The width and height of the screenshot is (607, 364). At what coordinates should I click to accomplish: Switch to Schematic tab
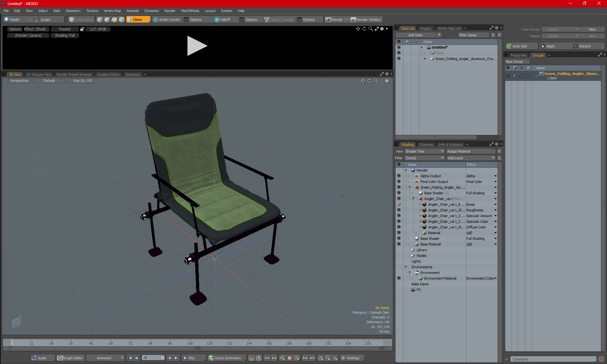[133, 75]
